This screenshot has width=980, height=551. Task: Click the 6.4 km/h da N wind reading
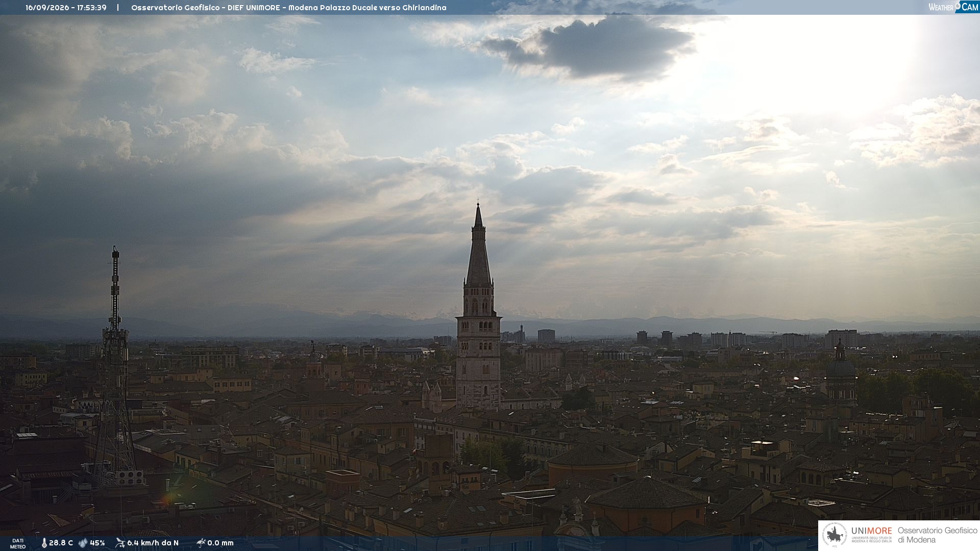coord(153,543)
